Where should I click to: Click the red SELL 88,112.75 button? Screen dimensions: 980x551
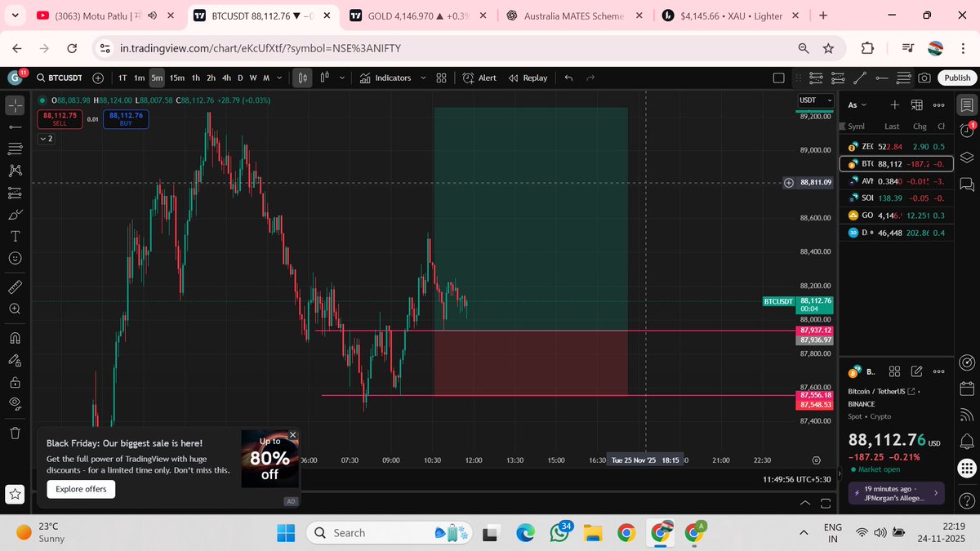pos(60,119)
